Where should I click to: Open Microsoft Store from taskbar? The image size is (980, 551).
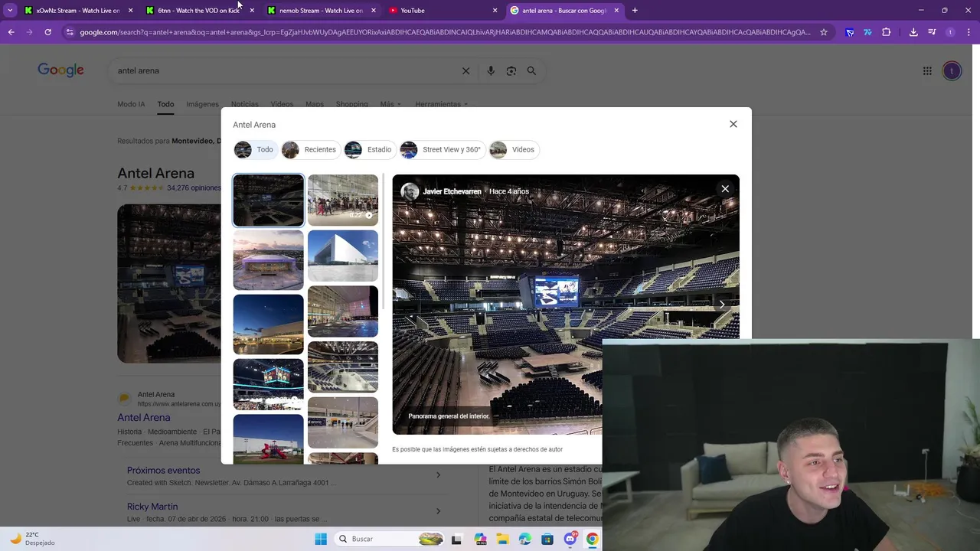[547, 539]
